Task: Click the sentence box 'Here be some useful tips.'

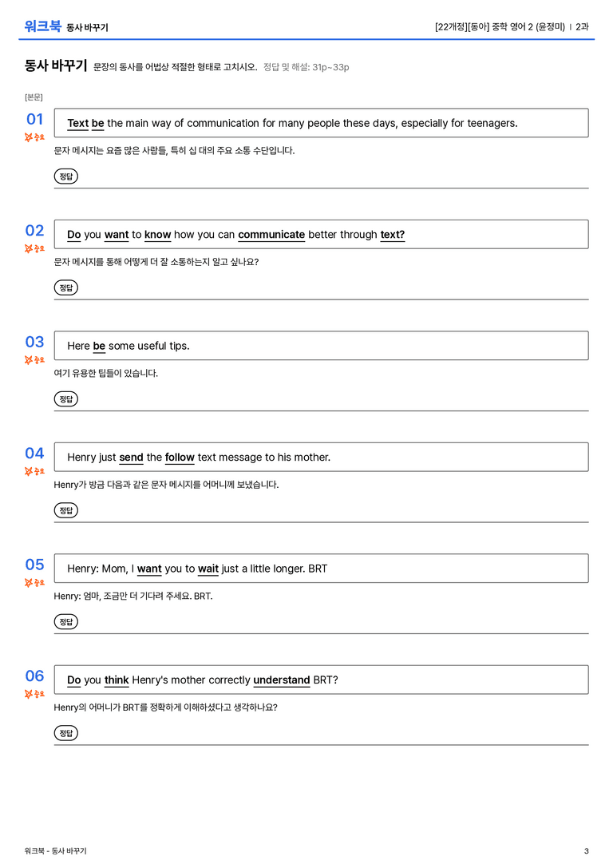Action: click(321, 346)
